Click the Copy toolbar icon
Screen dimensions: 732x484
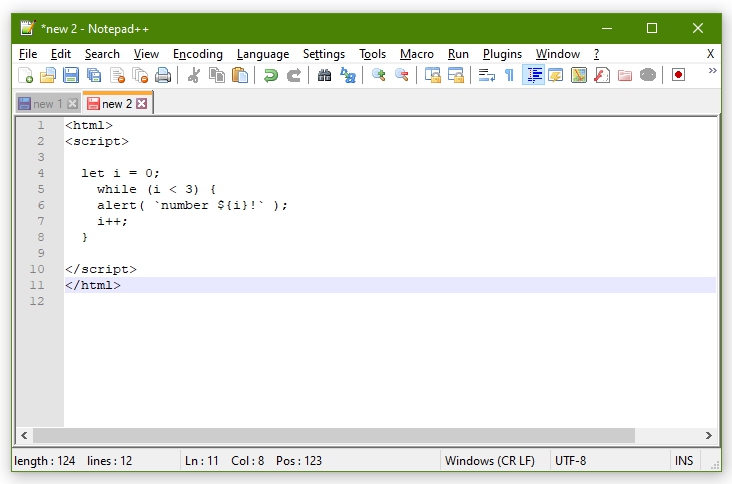click(217, 75)
